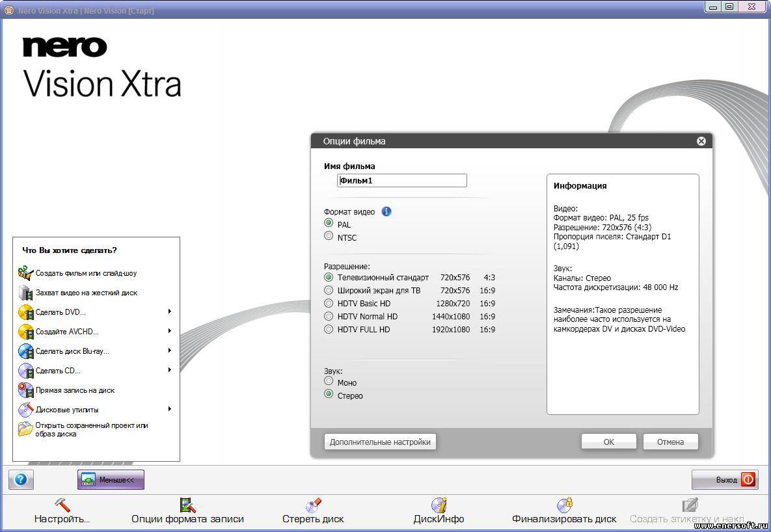Click the hammer icon for Настроить
Image resolution: width=771 pixels, height=532 pixels.
(62, 505)
